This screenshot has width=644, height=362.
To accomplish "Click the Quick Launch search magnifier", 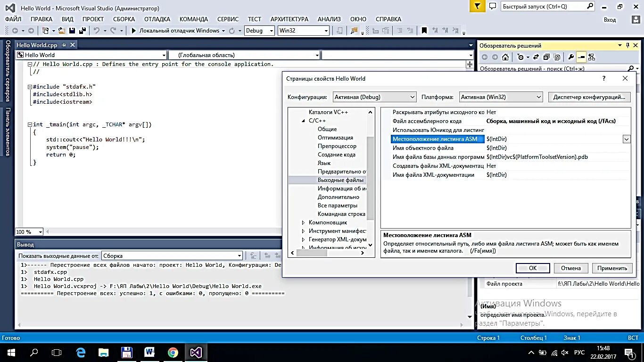I will (590, 6).
